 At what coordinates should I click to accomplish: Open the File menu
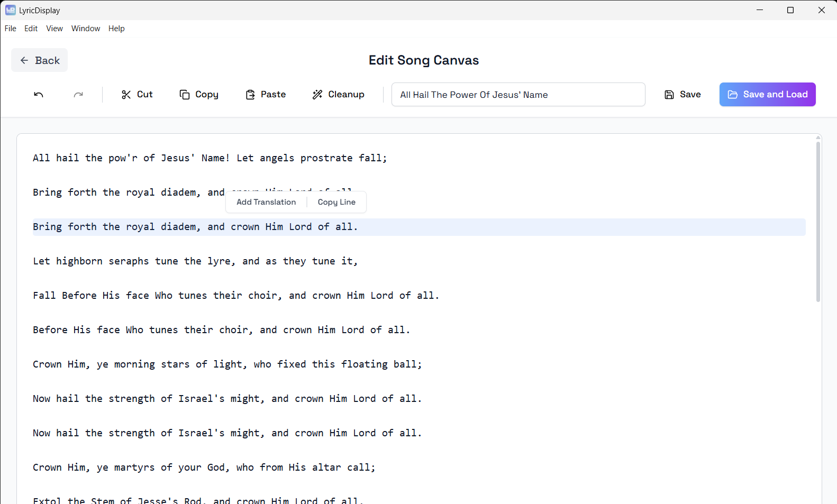tap(11, 29)
